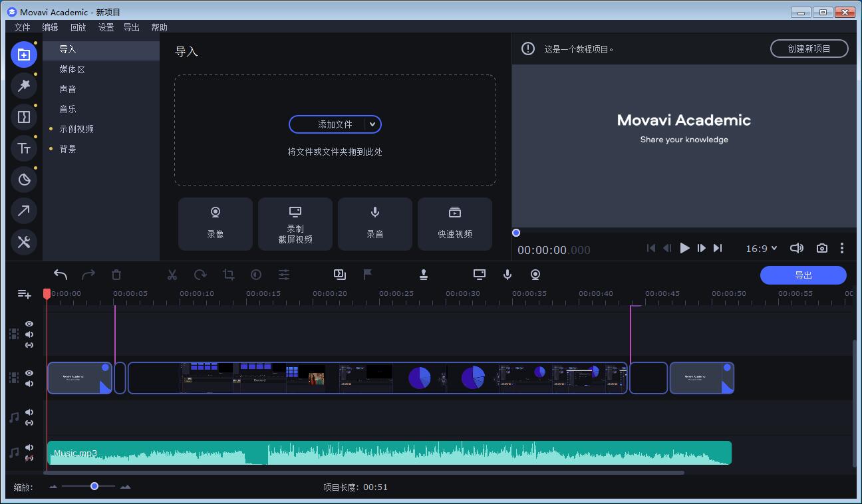This screenshot has width=862, height=504.
Task: Mute the overlay video track
Action: tap(29, 334)
